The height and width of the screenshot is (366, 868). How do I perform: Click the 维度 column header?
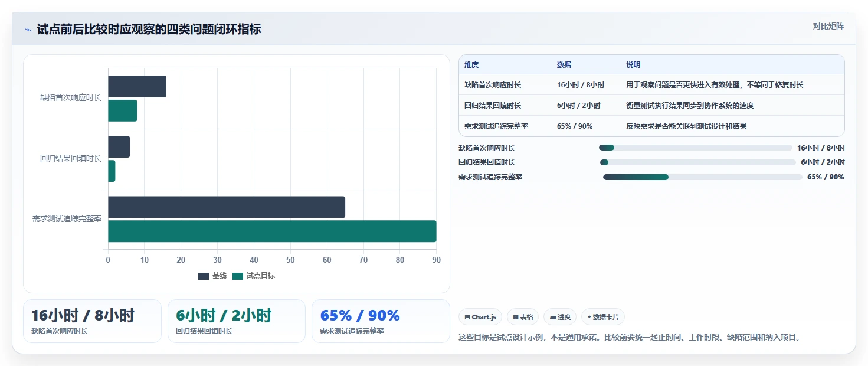pyautogui.click(x=471, y=65)
